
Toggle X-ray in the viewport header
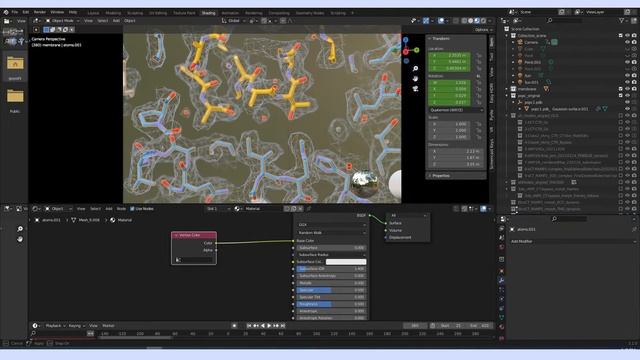[x=456, y=20]
